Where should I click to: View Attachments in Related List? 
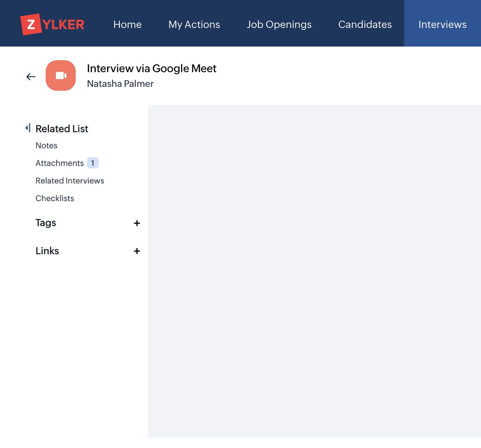click(60, 163)
